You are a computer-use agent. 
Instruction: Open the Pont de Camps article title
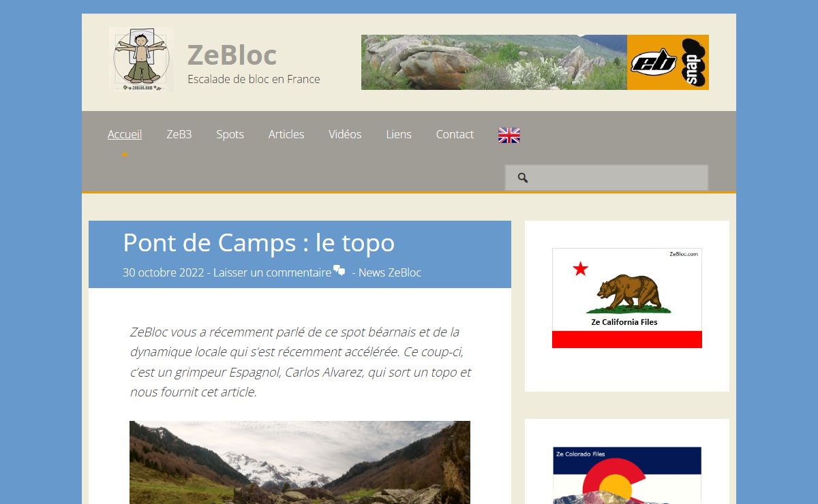click(258, 242)
